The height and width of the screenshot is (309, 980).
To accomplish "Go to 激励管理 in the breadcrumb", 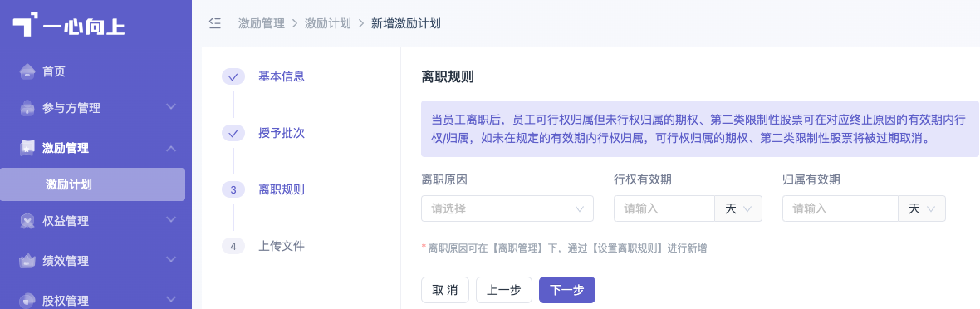I will coord(262,24).
